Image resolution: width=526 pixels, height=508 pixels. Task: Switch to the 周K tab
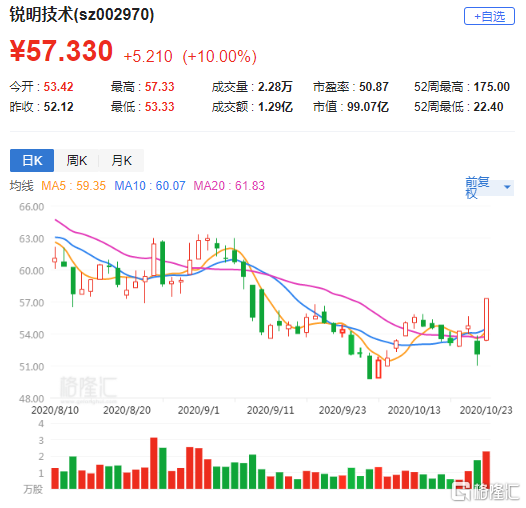click(x=77, y=160)
